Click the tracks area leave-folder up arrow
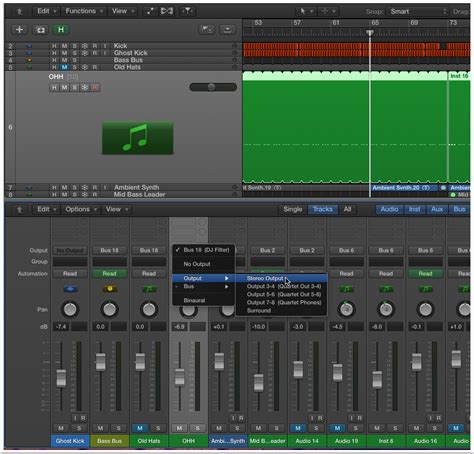 pyautogui.click(x=19, y=11)
